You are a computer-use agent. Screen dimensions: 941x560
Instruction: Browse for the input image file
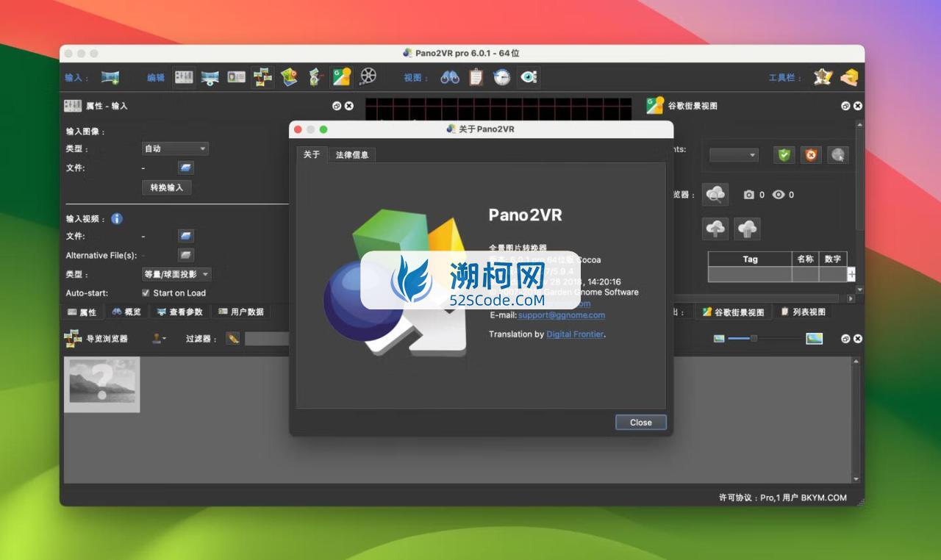[186, 168]
